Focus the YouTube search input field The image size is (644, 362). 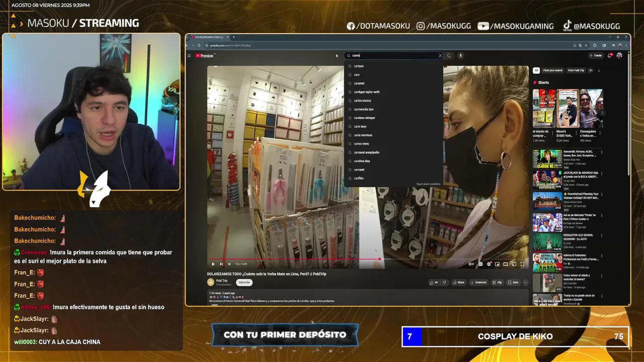click(394, 56)
